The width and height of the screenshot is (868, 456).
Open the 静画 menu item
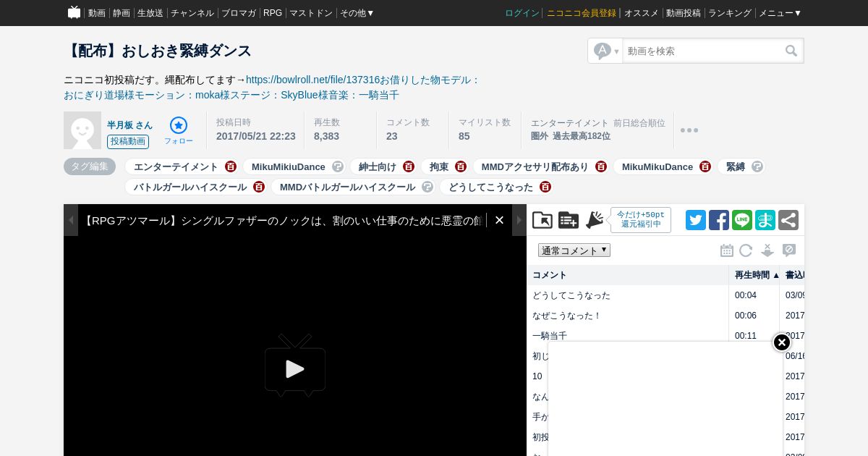click(122, 13)
